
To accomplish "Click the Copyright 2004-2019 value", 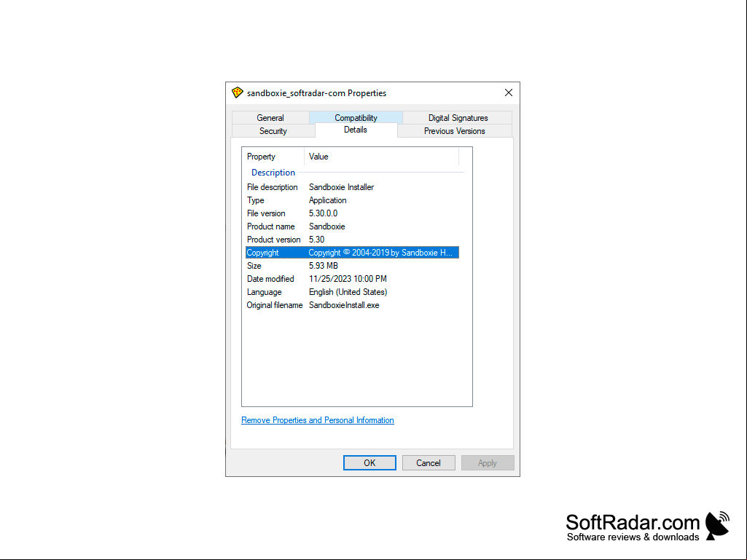I will 380,253.
